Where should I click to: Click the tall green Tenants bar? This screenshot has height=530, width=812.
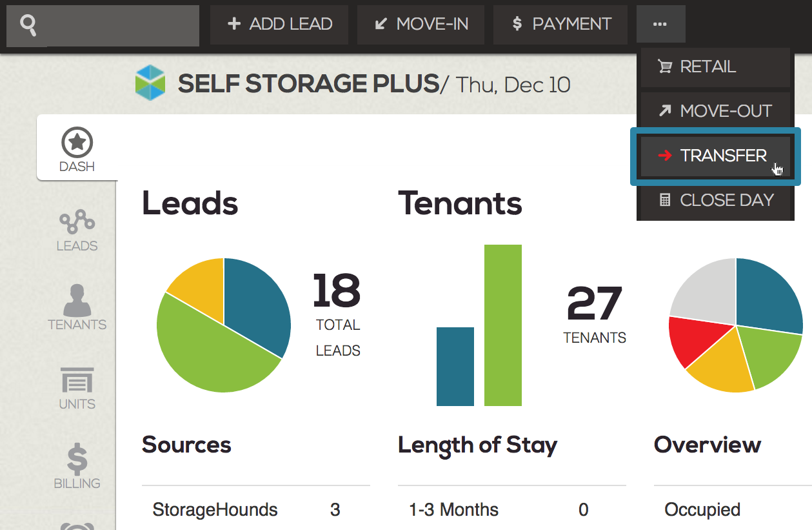coord(503,325)
